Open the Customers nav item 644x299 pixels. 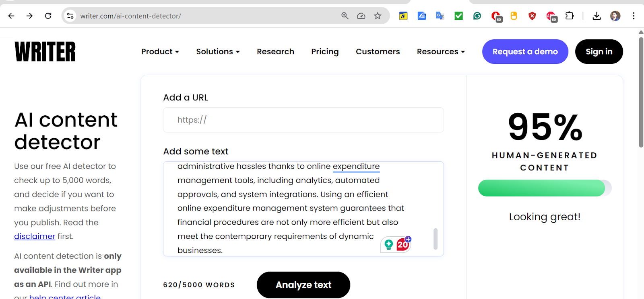pyautogui.click(x=378, y=52)
